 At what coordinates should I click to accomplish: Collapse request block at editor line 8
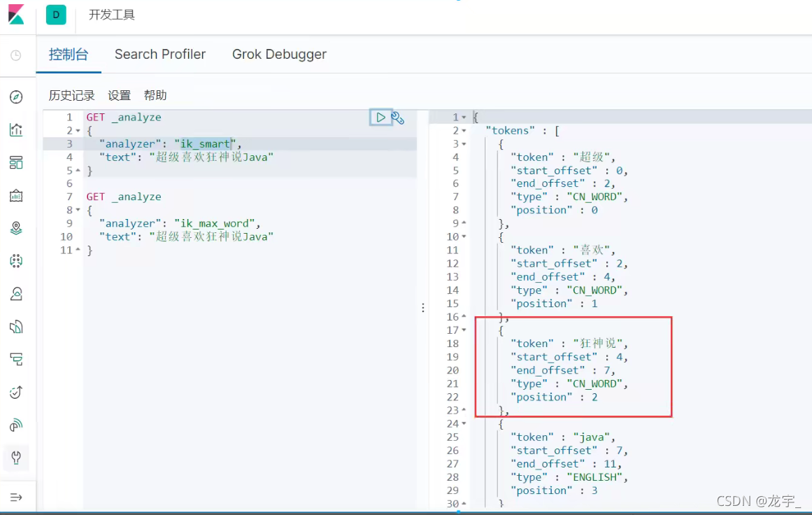point(78,211)
